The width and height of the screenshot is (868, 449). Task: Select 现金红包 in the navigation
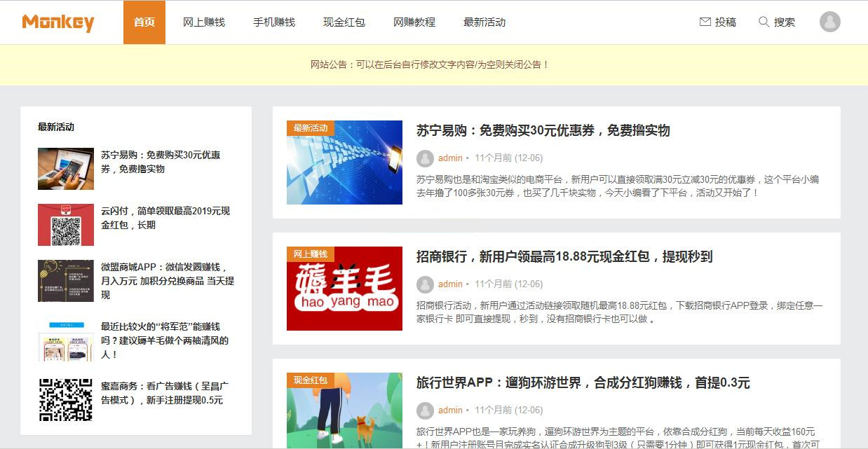tap(344, 22)
